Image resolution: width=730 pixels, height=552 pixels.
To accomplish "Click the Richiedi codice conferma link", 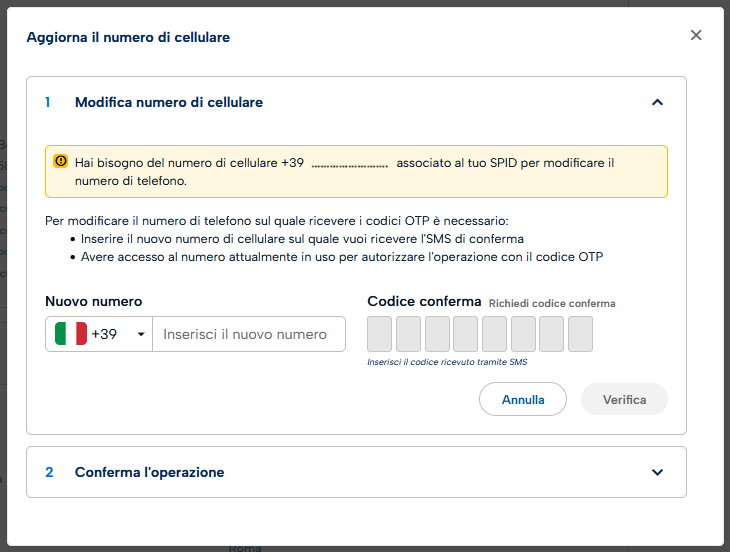I will click(x=552, y=303).
